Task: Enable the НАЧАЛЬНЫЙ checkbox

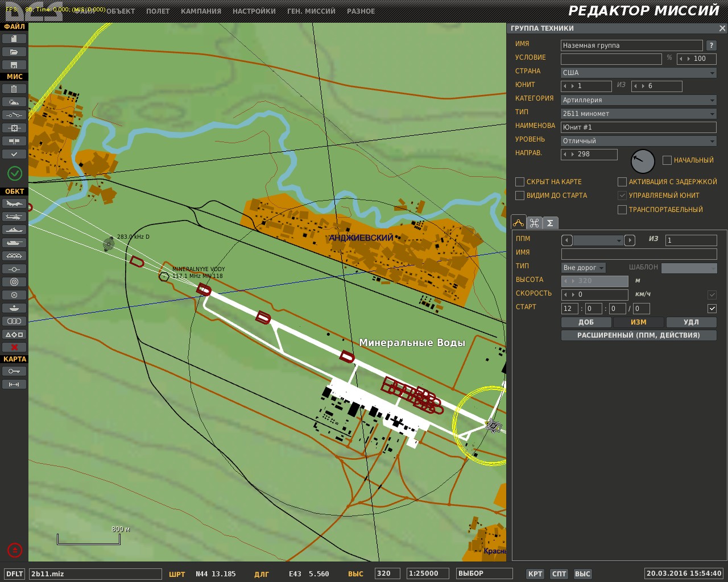Action: [x=667, y=160]
